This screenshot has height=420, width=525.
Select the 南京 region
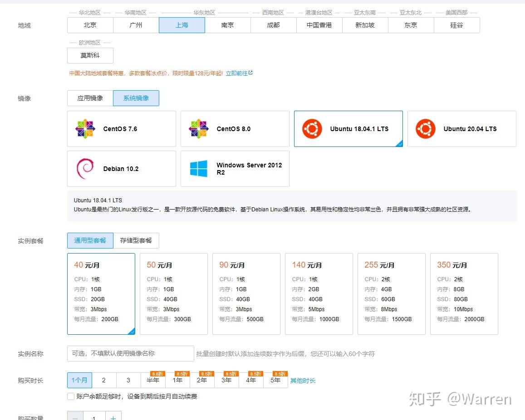click(228, 25)
